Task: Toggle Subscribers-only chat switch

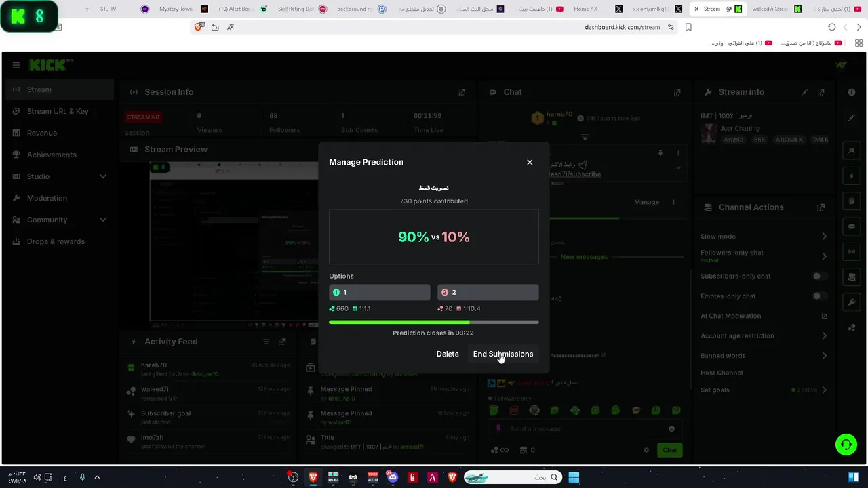Action: 821,276
